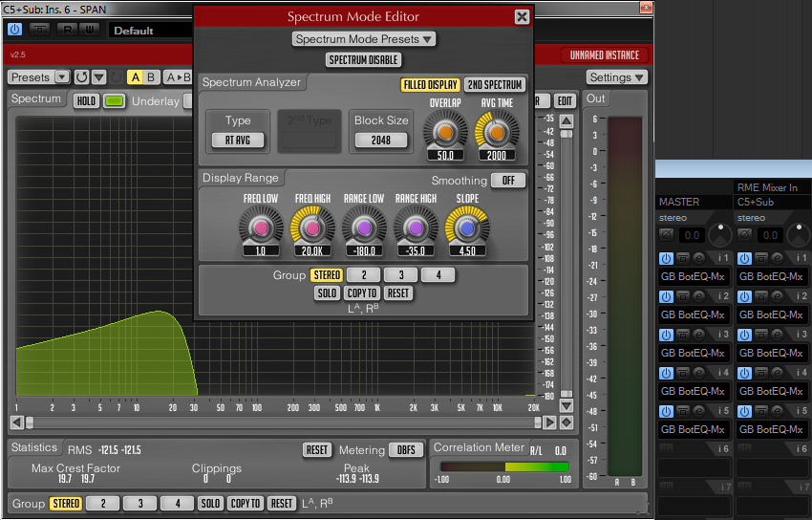Screen dimensions: 812x520
Task: Open the Settings dropdown menu
Action: [x=616, y=77]
